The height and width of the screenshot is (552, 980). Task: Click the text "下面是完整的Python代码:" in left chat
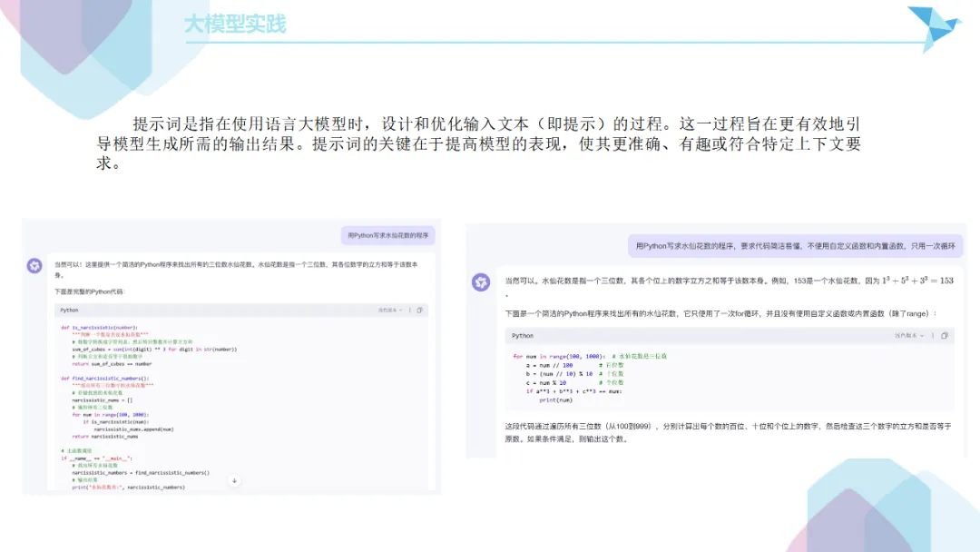pos(89,292)
